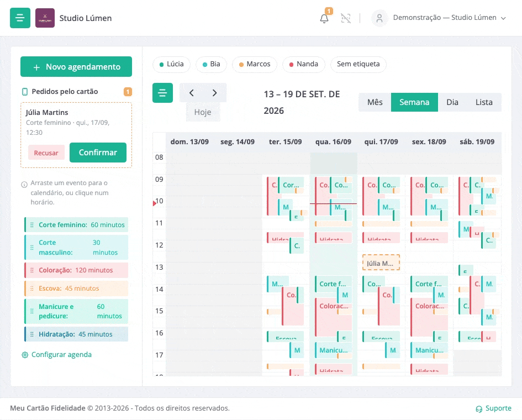This screenshot has width=522, height=420.
Task: Switch to the Semana view
Action: pos(414,102)
